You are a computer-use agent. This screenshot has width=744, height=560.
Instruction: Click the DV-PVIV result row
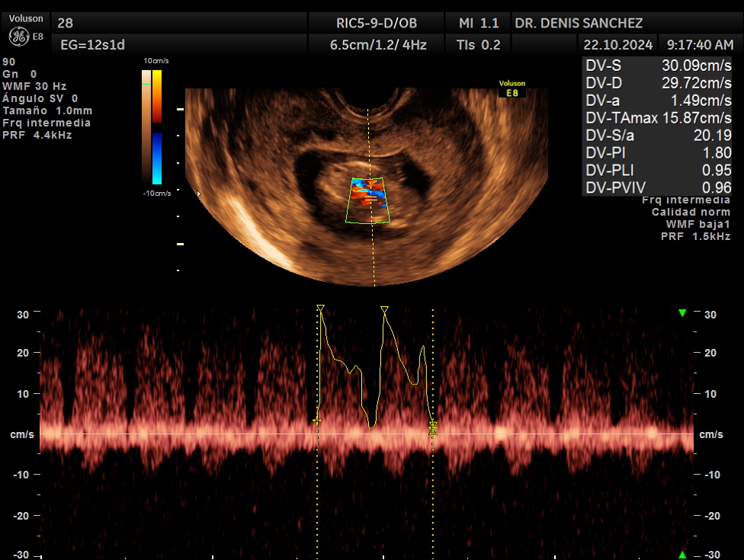[x=658, y=187]
